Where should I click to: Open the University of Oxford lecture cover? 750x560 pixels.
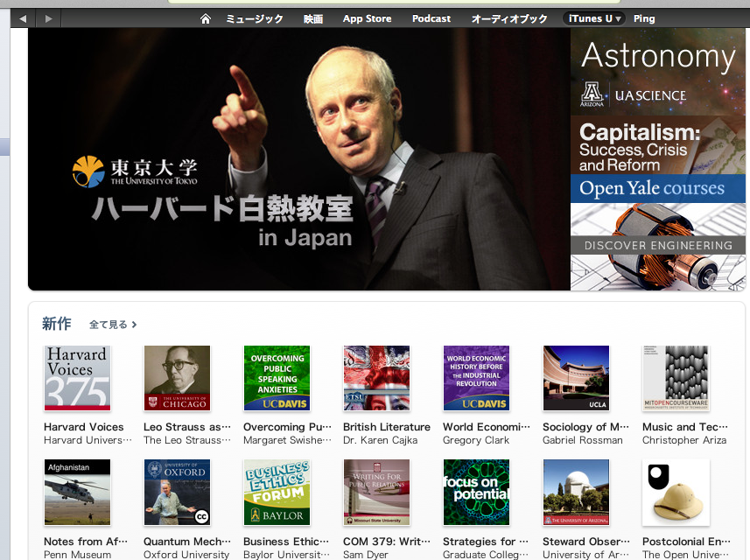coord(177,492)
